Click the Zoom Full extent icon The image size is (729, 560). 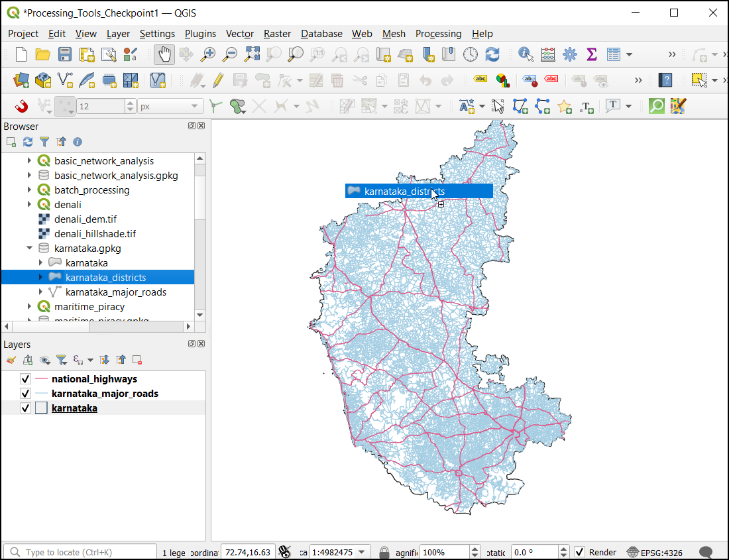pos(252,54)
